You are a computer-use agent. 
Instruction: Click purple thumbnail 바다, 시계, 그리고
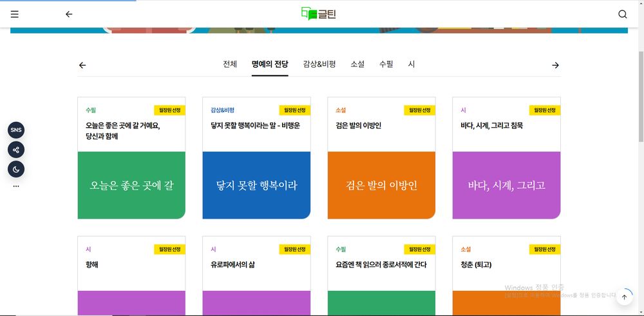coord(506,185)
